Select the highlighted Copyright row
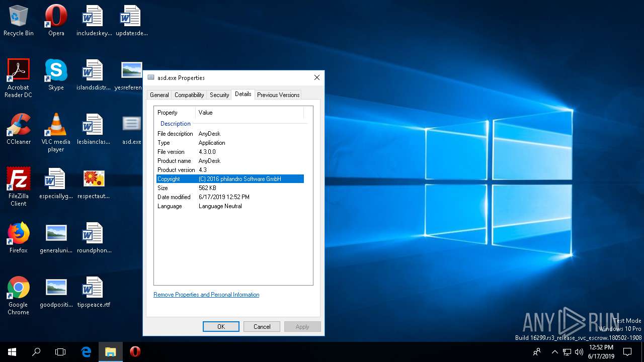Image resolution: width=644 pixels, height=362 pixels. (x=230, y=179)
